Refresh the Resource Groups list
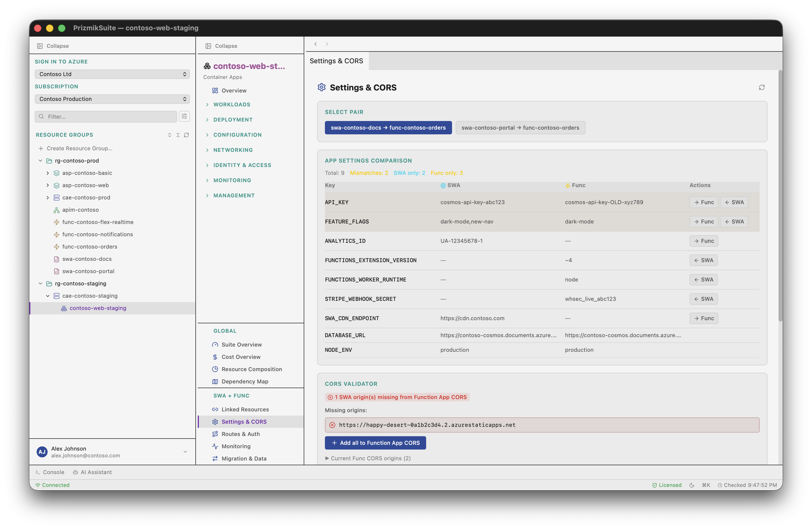 186,135
